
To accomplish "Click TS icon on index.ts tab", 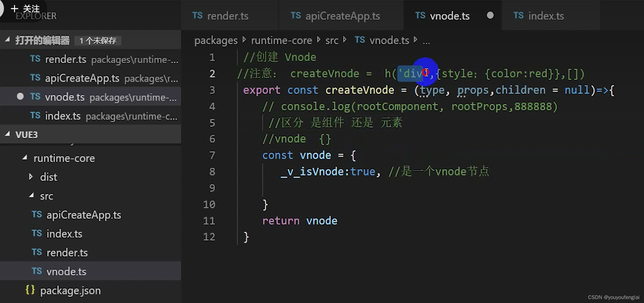I will pos(518,16).
